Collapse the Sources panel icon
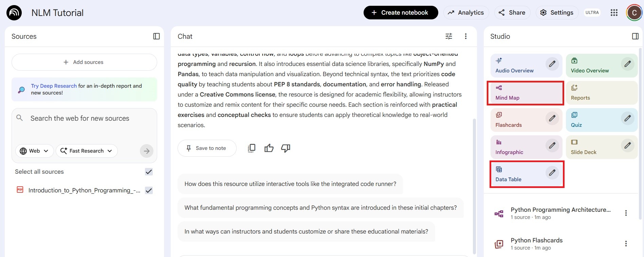The image size is (644, 257). point(157,36)
